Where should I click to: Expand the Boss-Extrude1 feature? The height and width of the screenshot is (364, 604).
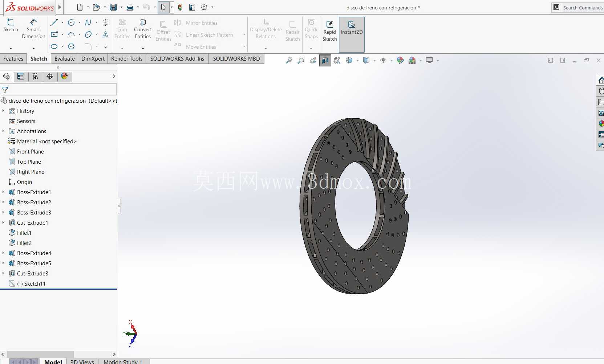pyautogui.click(x=3, y=192)
